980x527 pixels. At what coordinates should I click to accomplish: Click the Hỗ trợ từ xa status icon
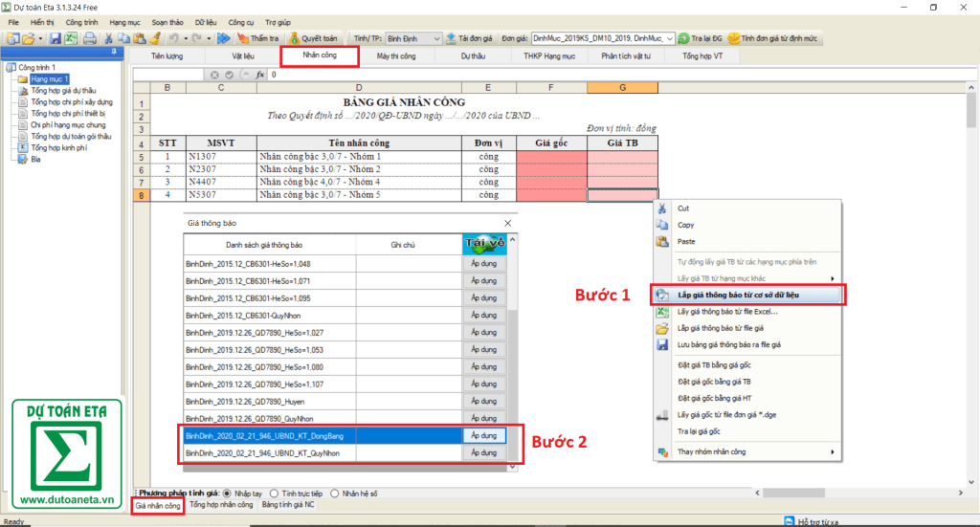(790, 521)
